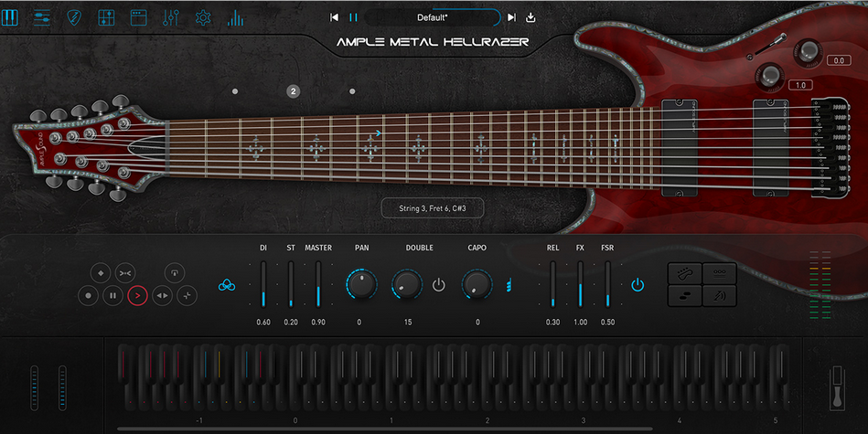The image size is (868, 434).
Task: Toggle the DOUBLE power button
Action: coord(438,285)
